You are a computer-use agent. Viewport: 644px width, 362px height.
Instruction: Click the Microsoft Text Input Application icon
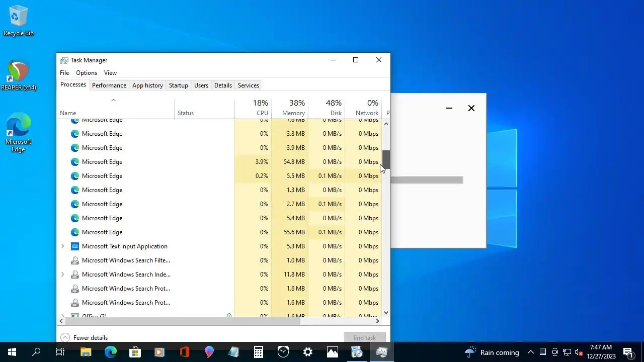tap(75, 246)
